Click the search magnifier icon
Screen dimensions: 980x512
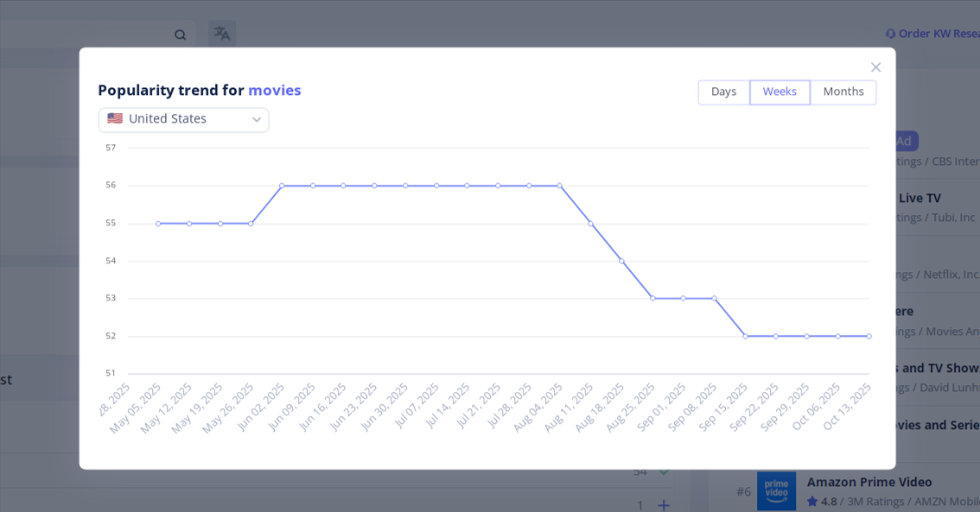(x=180, y=35)
